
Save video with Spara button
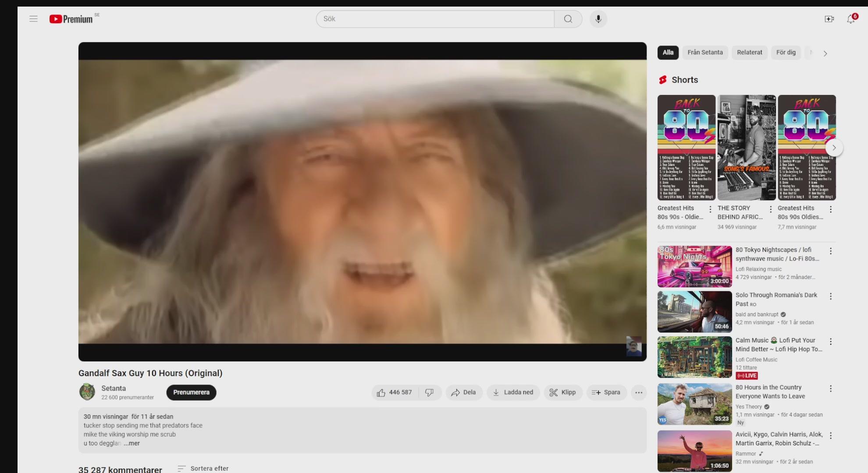pos(606,392)
